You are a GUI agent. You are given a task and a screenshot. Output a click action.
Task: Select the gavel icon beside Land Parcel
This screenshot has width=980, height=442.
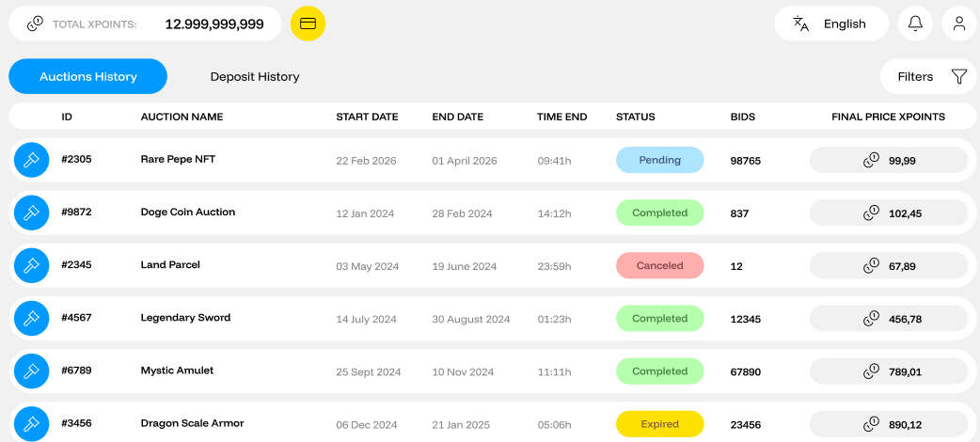(x=31, y=265)
